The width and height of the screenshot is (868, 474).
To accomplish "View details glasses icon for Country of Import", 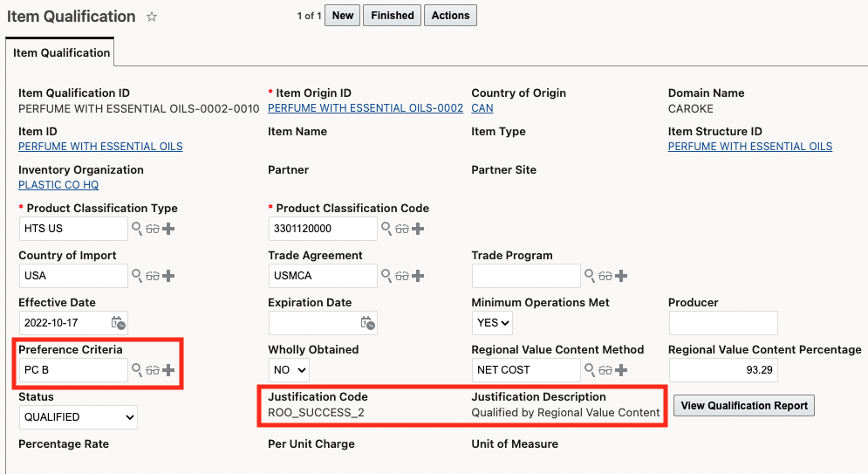I will point(153,276).
